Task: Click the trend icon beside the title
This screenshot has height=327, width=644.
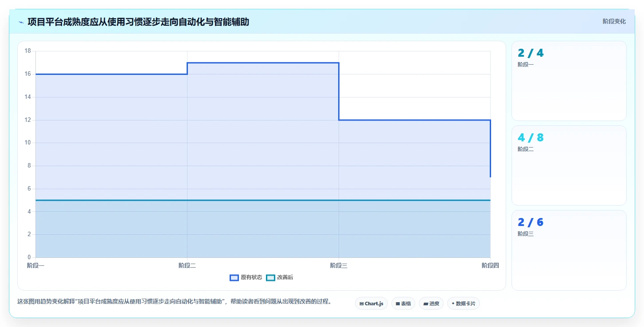Action: (x=21, y=22)
